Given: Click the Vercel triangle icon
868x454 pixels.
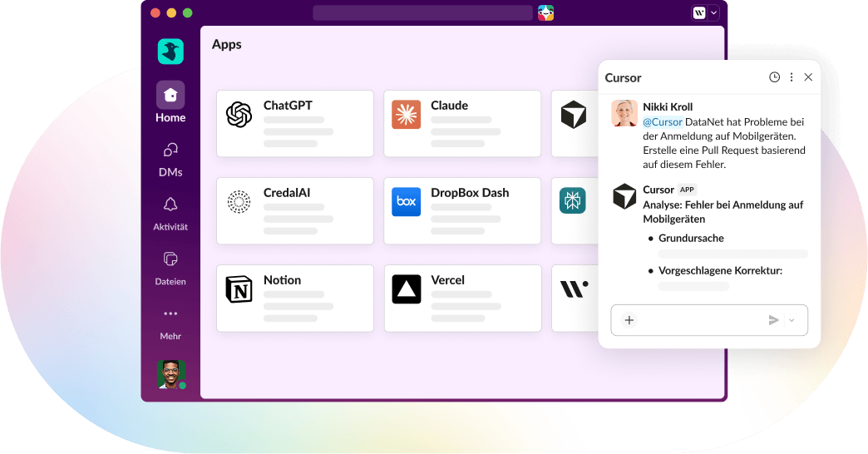Looking at the screenshot, I should click(407, 289).
